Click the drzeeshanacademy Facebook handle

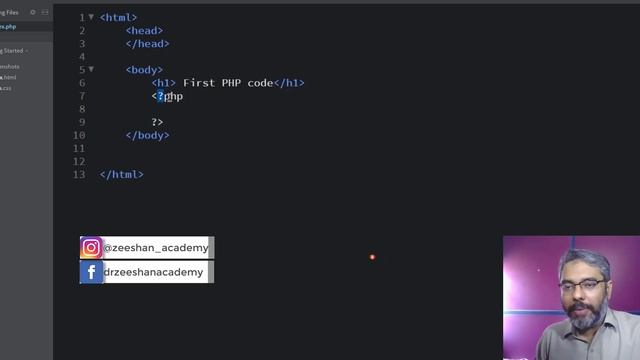[x=153, y=272]
